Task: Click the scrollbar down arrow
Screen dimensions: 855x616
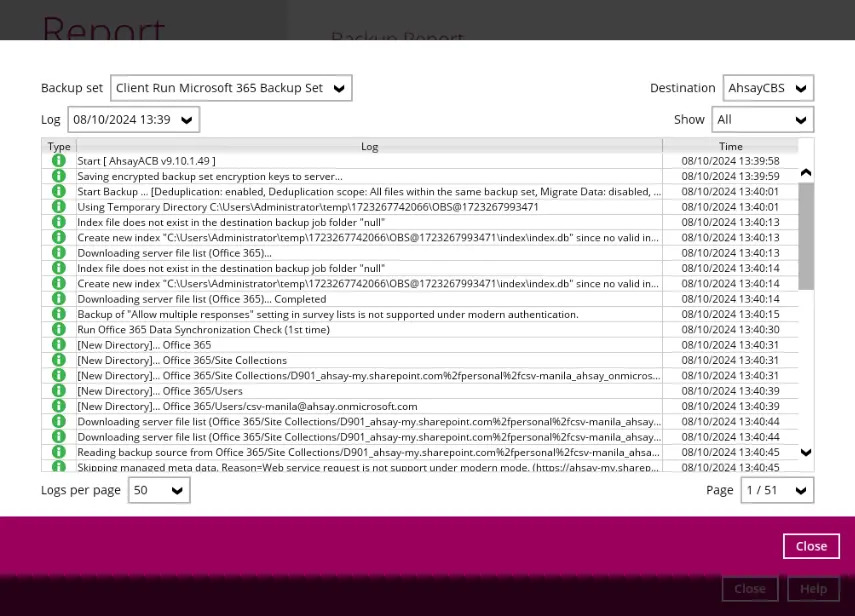Action: (805, 452)
